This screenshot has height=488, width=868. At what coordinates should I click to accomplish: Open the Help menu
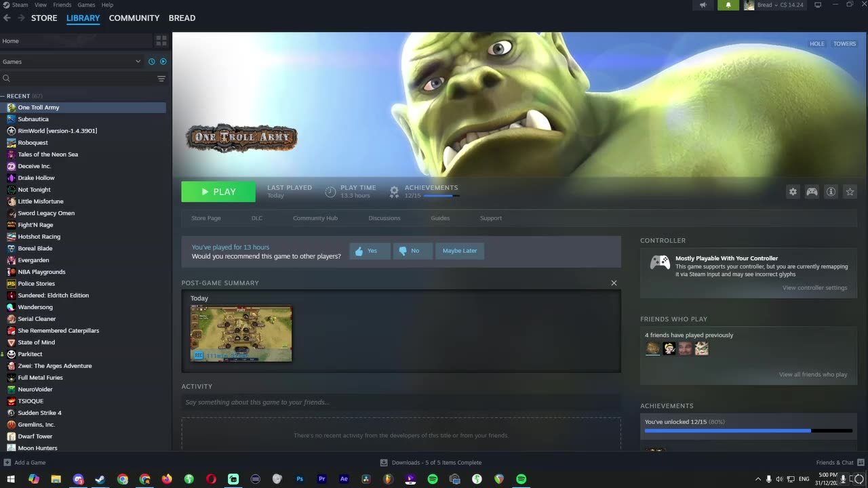pyautogui.click(x=107, y=5)
